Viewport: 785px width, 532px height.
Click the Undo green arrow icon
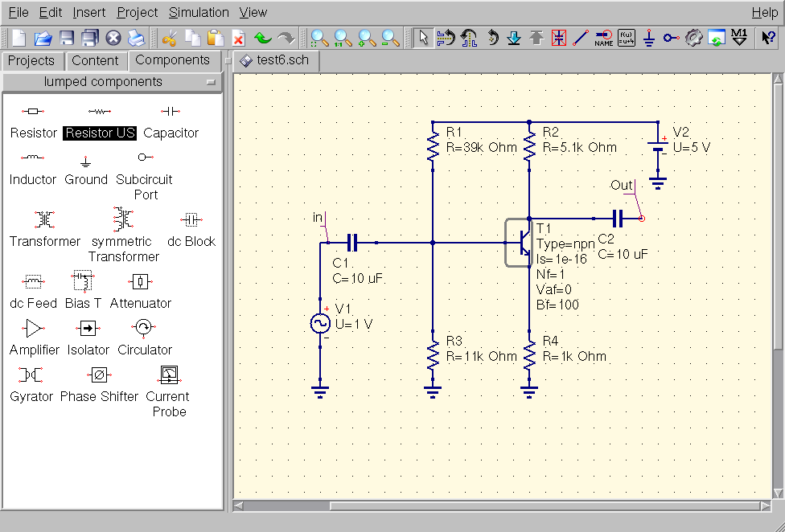tap(263, 38)
